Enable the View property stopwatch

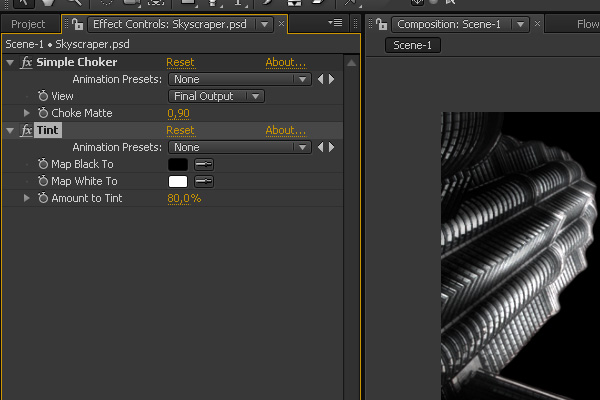pyautogui.click(x=43, y=96)
